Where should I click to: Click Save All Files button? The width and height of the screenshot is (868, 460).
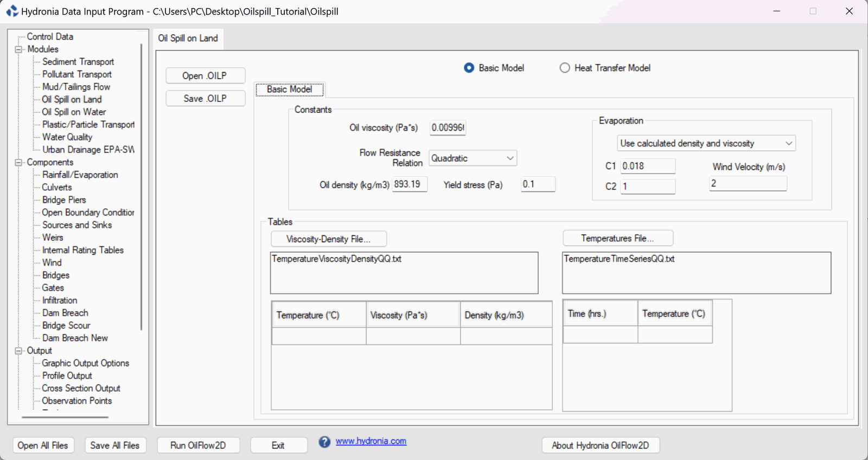[x=115, y=445]
